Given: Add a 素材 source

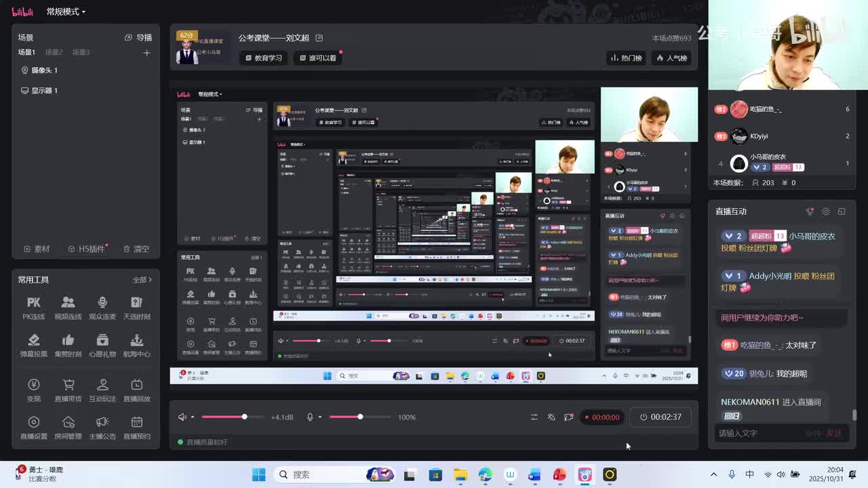Looking at the screenshot, I should tap(37, 249).
